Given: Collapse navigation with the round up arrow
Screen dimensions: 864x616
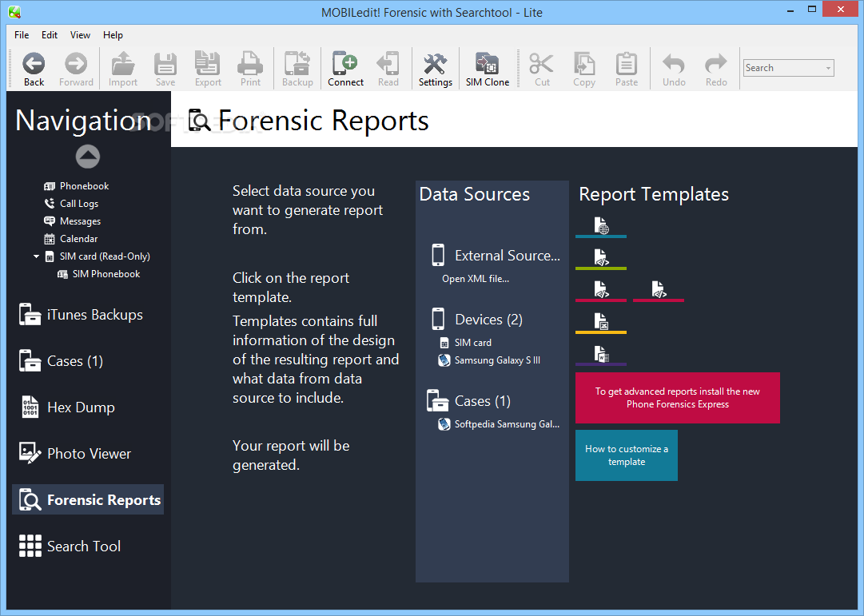Looking at the screenshot, I should tap(88, 157).
